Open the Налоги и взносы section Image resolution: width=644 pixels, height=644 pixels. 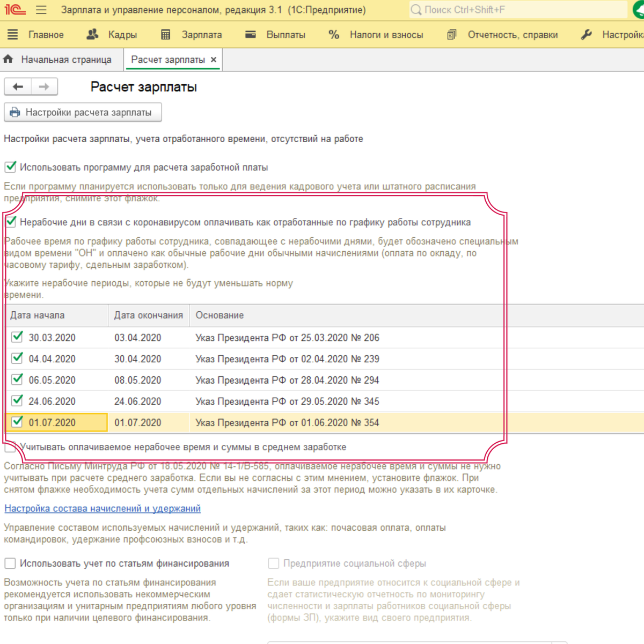click(386, 34)
